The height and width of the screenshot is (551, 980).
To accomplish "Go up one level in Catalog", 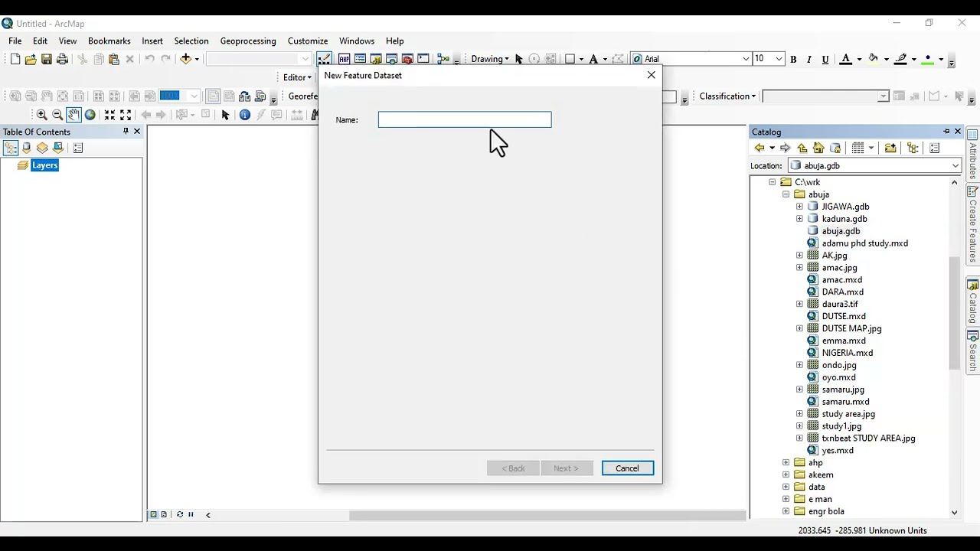I will (x=802, y=148).
